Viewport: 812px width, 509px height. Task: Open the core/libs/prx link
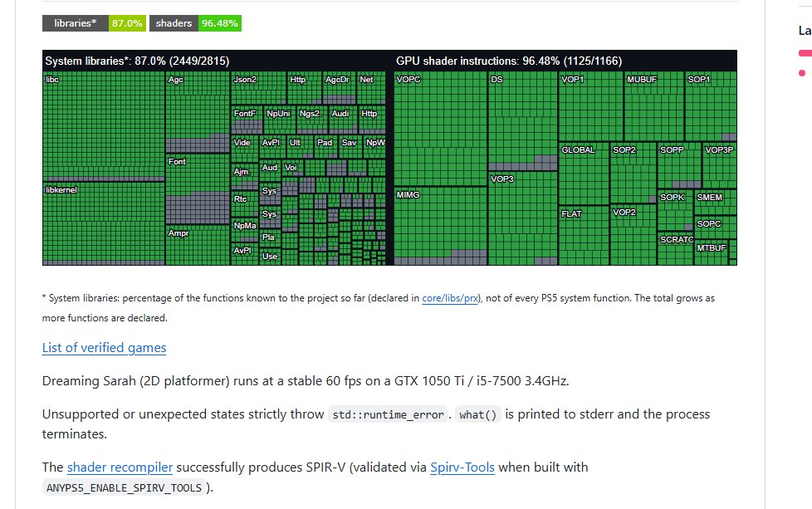click(450, 298)
